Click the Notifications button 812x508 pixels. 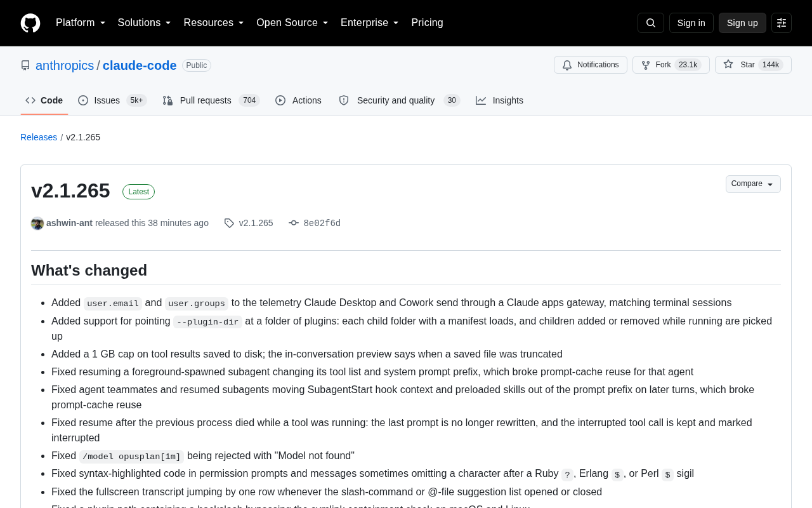click(x=591, y=65)
